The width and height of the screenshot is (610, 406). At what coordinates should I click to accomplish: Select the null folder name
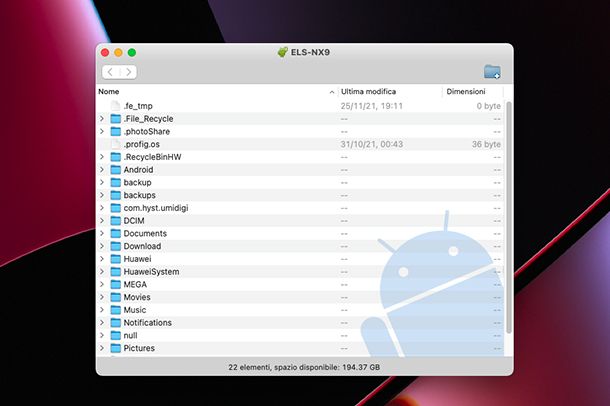point(130,335)
